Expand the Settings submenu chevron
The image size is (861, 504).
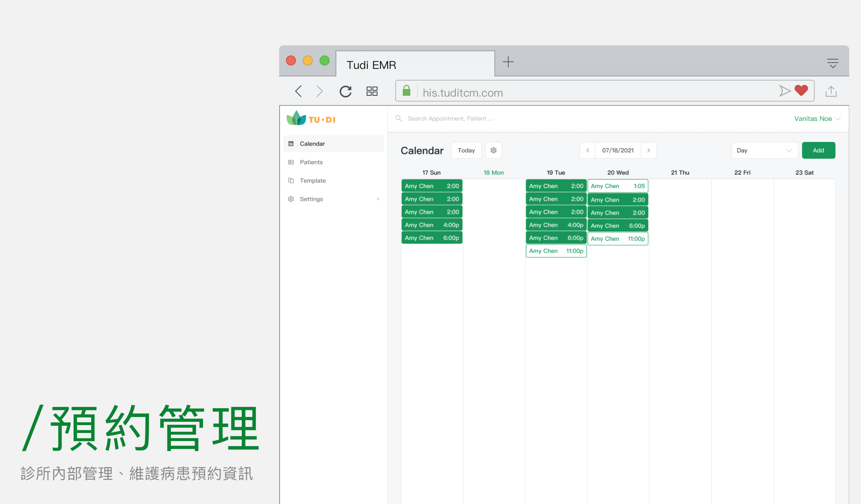click(x=378, y=199)
